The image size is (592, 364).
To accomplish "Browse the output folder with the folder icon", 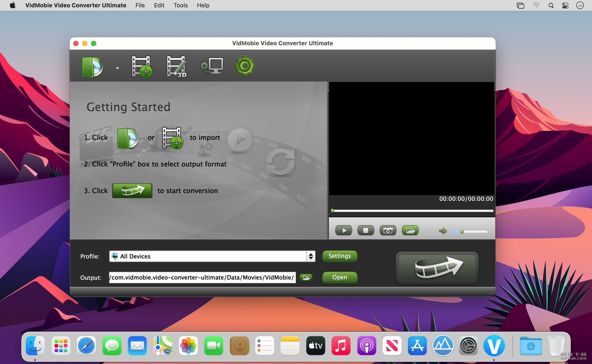I will (306, 278).
